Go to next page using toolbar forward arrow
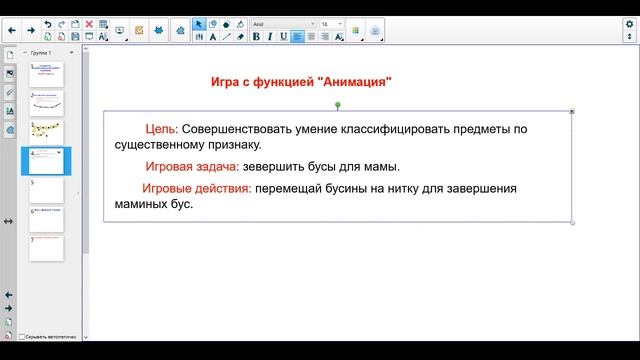Image resolution: width=640 pixels, height=360 pixels. pyautogui.click(x=31, y=30)
